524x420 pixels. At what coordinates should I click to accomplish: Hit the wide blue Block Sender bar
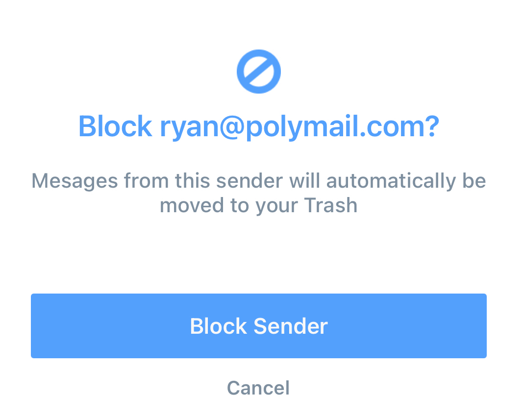coord(258,326)
